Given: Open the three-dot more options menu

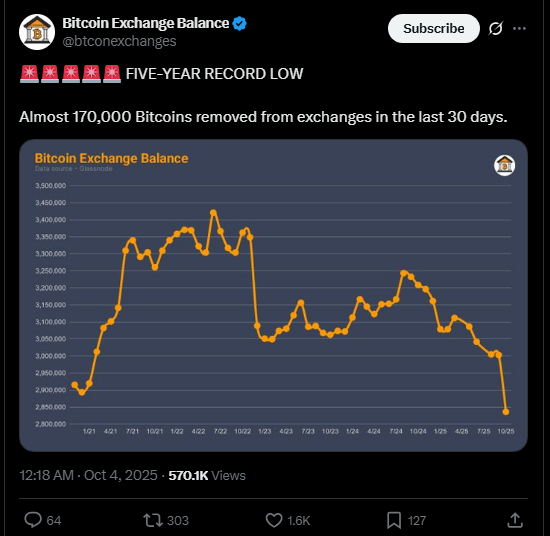Looking at the screenshot, I should (x=519, y=29).
